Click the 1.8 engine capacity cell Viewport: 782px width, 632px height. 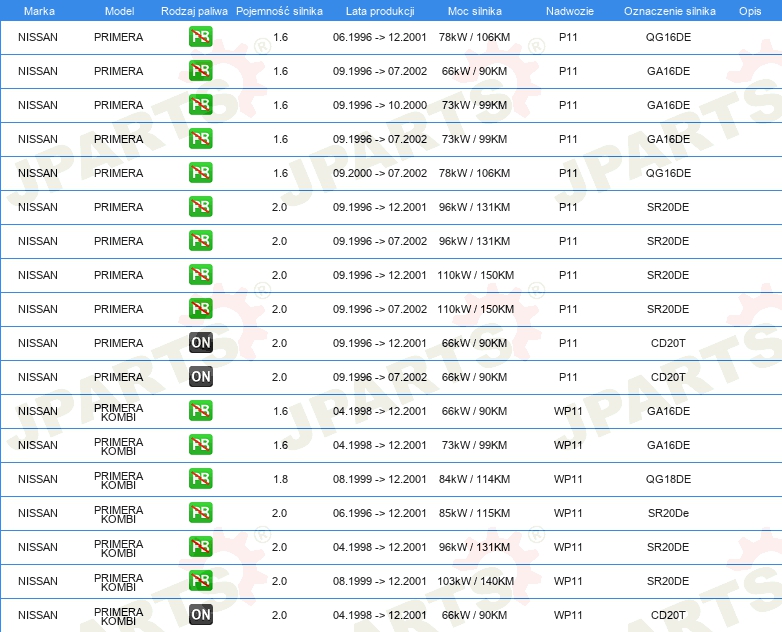(x=280, y=479)
